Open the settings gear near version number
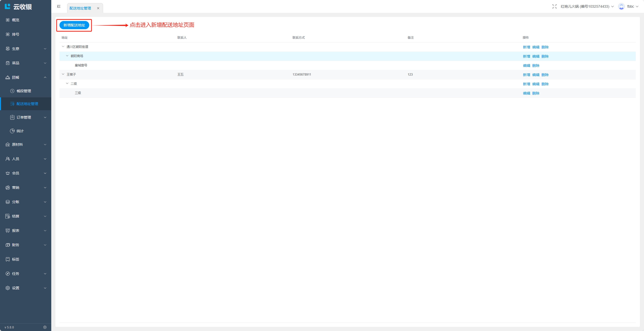This screenshot has width=644, height=331. click(x=45, y=327)
